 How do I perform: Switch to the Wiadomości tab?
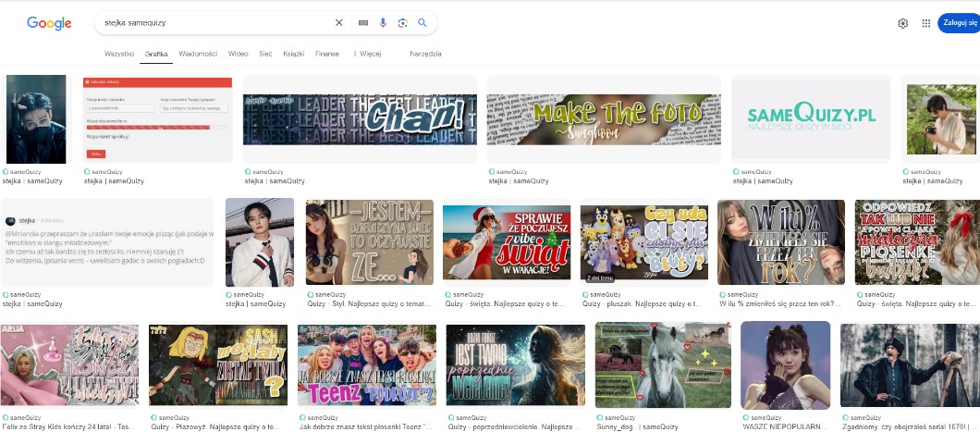198,55
